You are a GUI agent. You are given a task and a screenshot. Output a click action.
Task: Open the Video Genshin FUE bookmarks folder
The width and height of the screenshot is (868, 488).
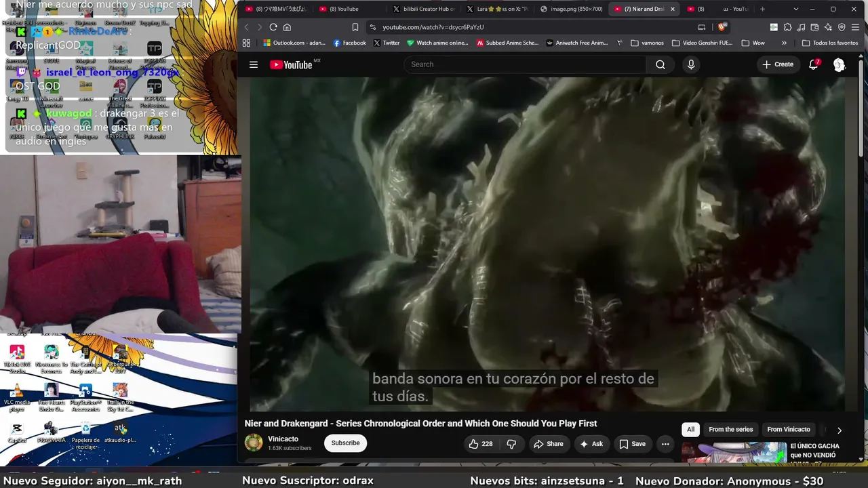click(x=702, y=43)
